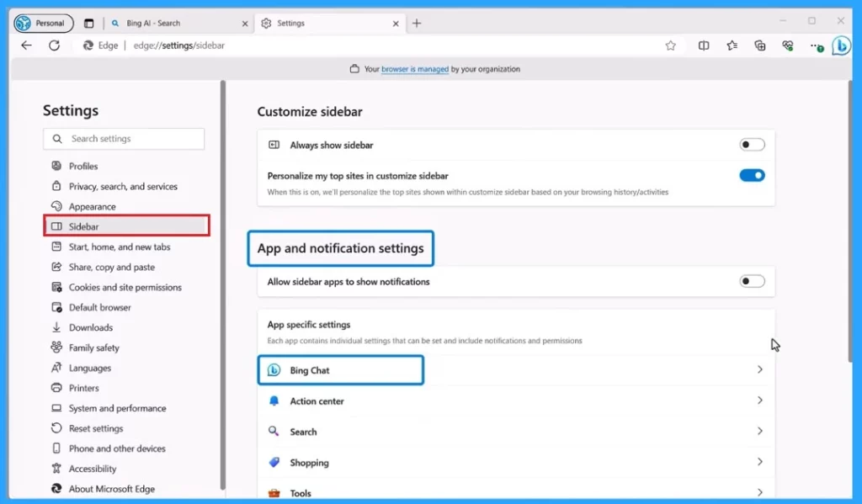Screen dimensions: 862x504
Task: Click the settings navigation pane scrollbar
Action: pyautogui.click(x=222, y=284)
